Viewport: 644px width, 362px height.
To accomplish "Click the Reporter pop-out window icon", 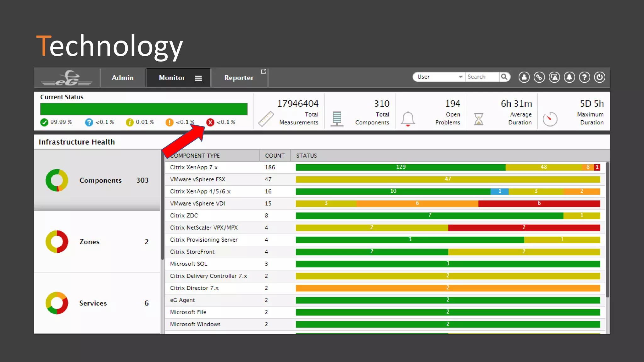I will click(x=264, y=72).
